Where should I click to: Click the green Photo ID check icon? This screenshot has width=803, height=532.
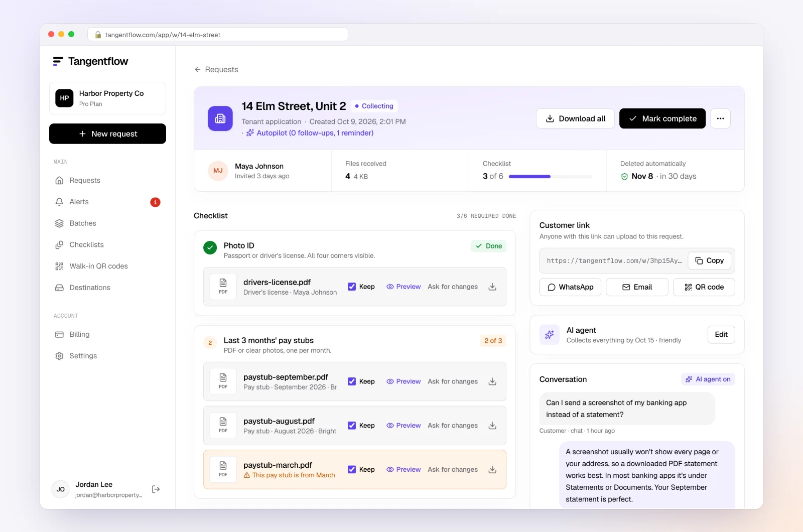pyautogui.click(x=210, y=247)
